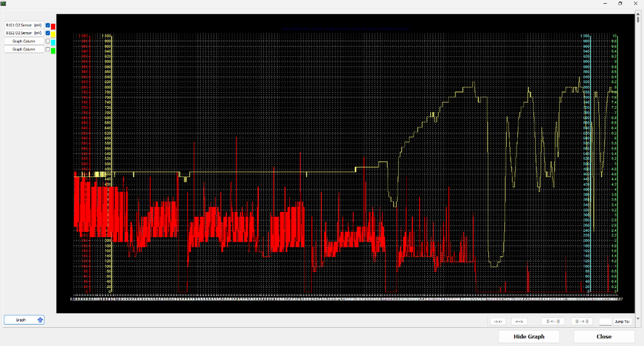Click the application icon in title bar
The width and height of the screenshot is (644, 346).
(x=3, y=3)
